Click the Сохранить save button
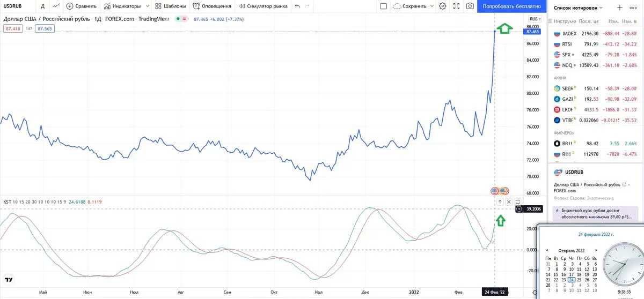 (410, 6)
